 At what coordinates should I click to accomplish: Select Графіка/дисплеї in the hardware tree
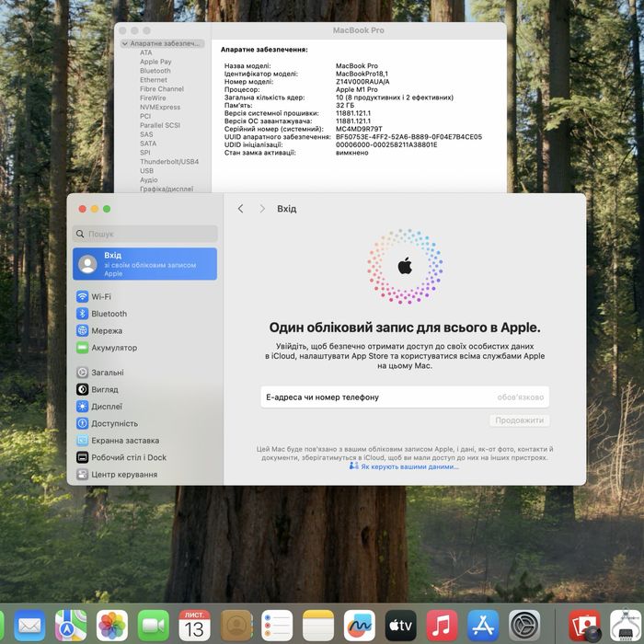[167, 189]
